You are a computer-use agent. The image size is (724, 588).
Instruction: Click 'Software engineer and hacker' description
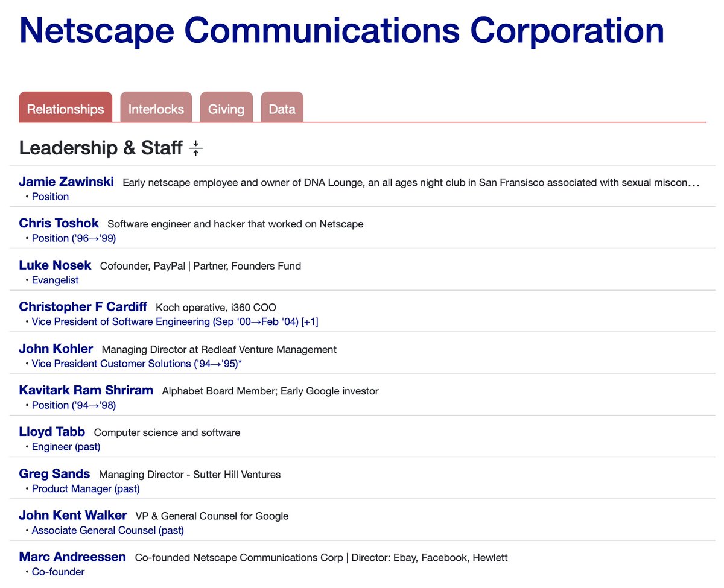coord(235,224)
